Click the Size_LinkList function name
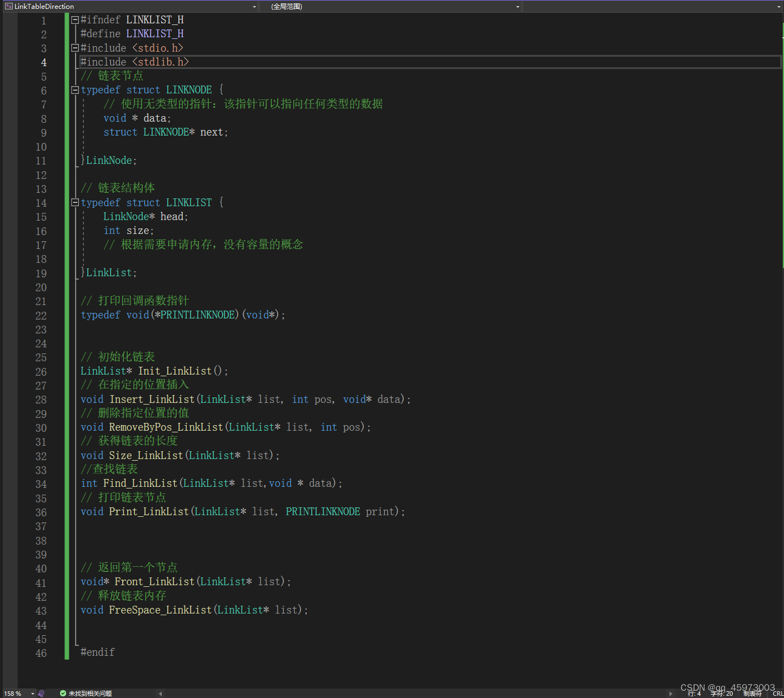Viewport: 784px width, 698px height. click(x=146, y=456)
